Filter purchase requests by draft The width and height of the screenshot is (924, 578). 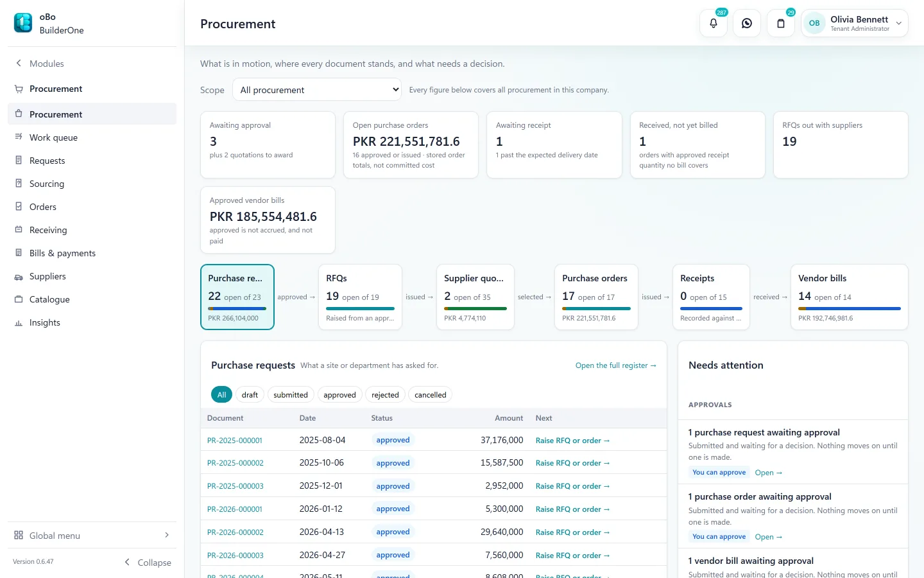[x=250, y=394]
